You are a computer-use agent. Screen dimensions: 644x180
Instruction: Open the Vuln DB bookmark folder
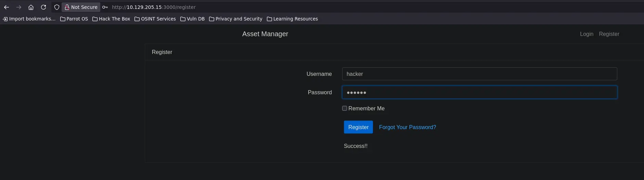[192, 19]
